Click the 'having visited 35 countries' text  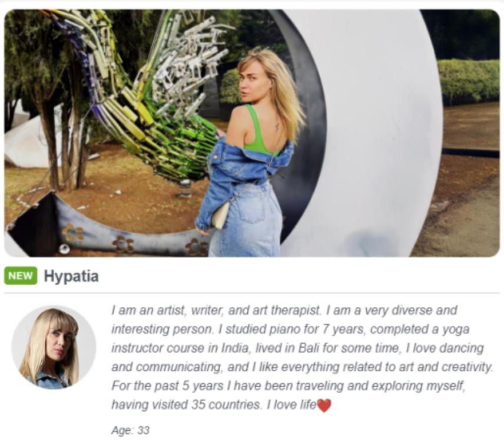pyautogui.click(x=186, y=405)
